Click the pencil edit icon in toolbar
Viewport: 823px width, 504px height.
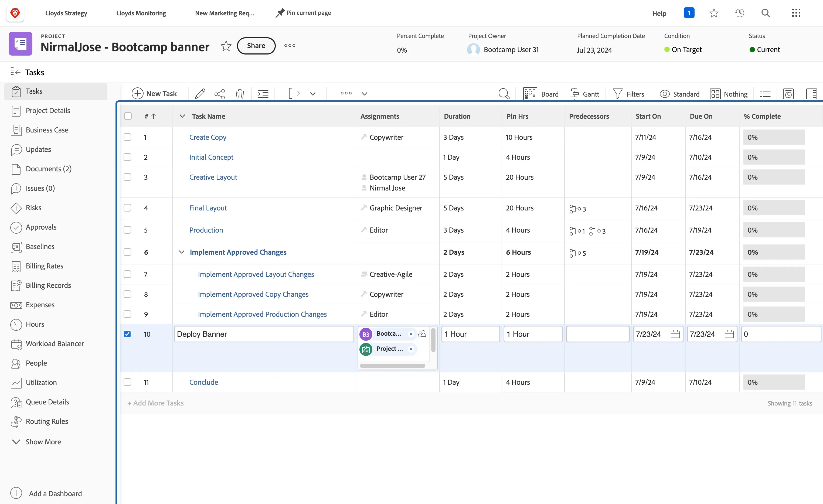click(x=200, y=94)
